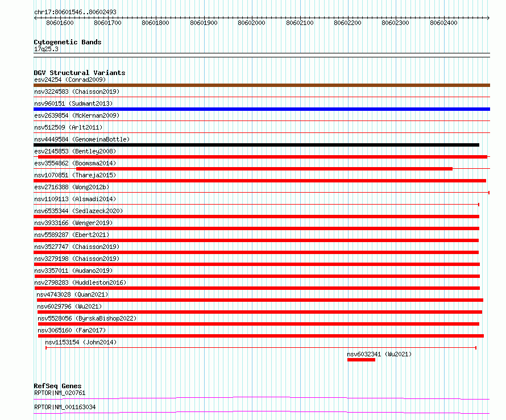Open the nsv4449584 (GenomeinaBottle) label

tap(82, 139)
